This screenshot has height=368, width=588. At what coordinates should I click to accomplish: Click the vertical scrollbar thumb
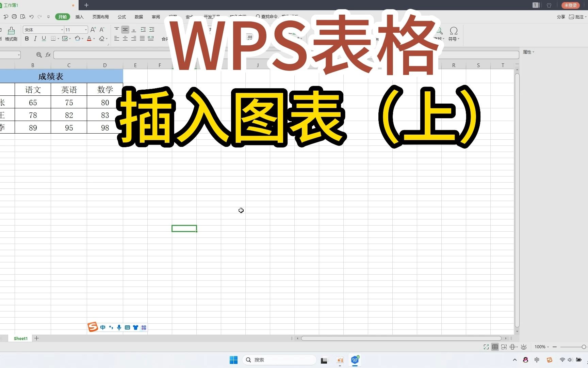(517, 200)
